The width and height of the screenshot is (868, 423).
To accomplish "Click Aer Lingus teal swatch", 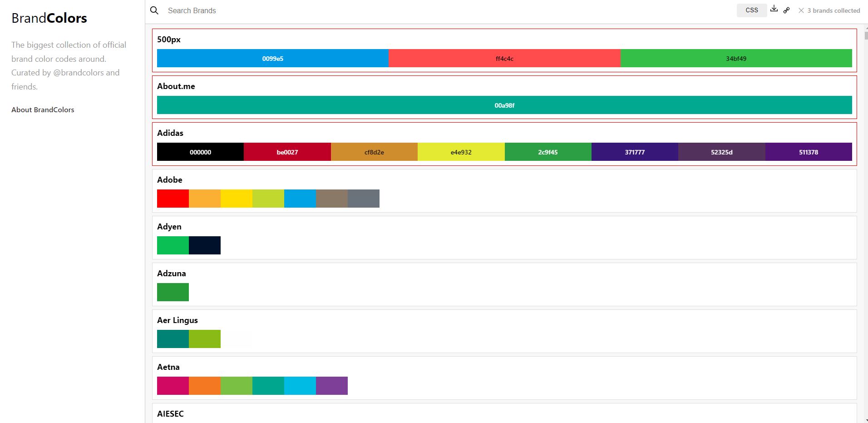I will [x=173, y=339].
